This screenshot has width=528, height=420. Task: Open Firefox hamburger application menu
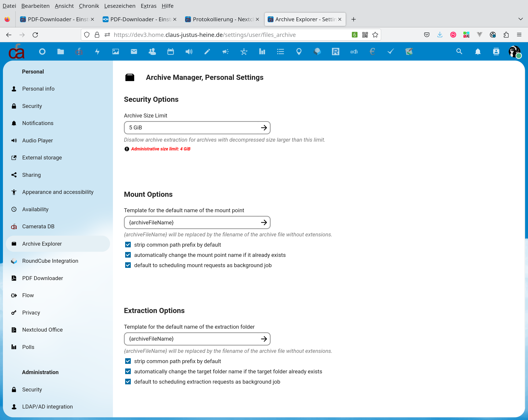tap(519, 35)
